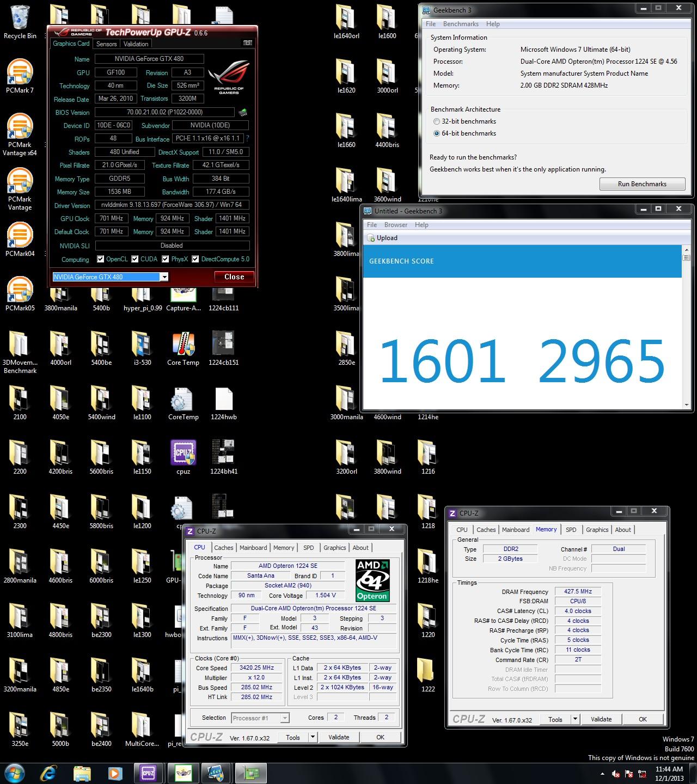Open the Browser menu in Geekbench results window

[396, 225]
